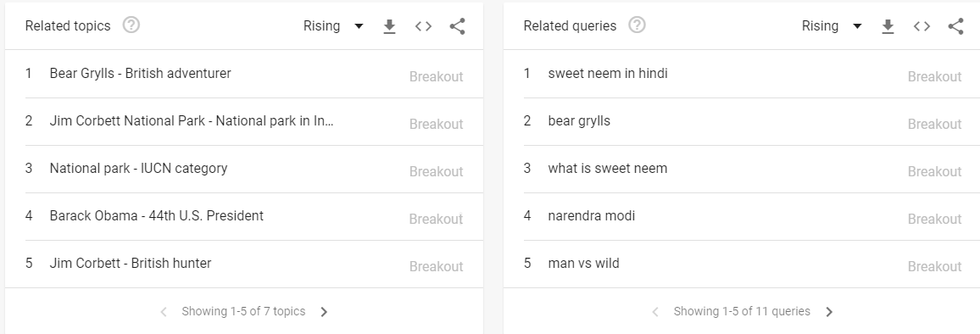Open man vs wild query
The height and width of the screenshot is (334, 980).
click(752, 264)
